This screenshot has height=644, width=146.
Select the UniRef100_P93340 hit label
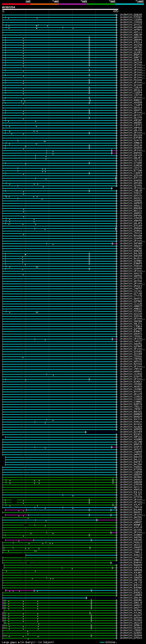tap(131, 311)
